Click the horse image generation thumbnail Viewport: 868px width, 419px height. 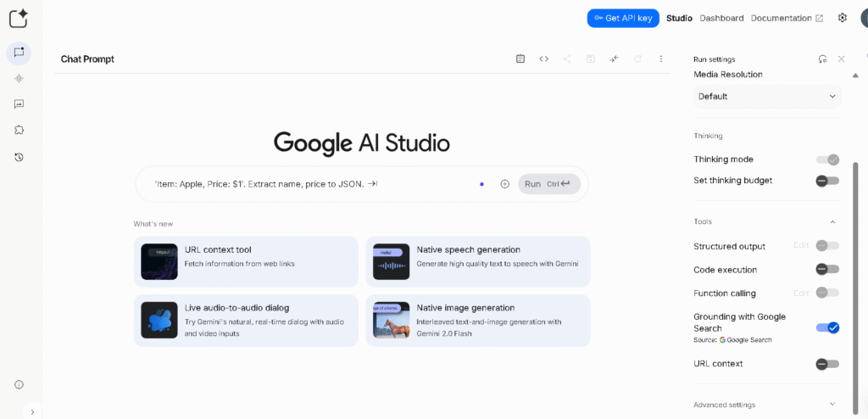click(392, 321)
